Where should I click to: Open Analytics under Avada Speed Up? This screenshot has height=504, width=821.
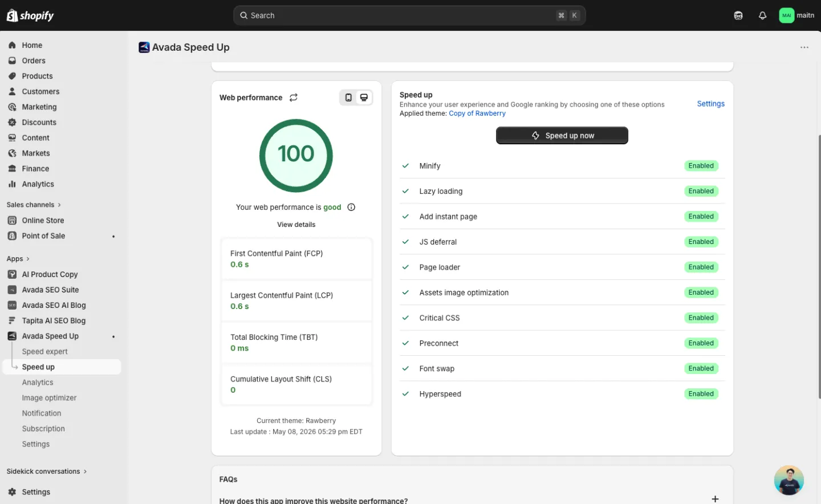pyautogui.click(x=38, y=383)
